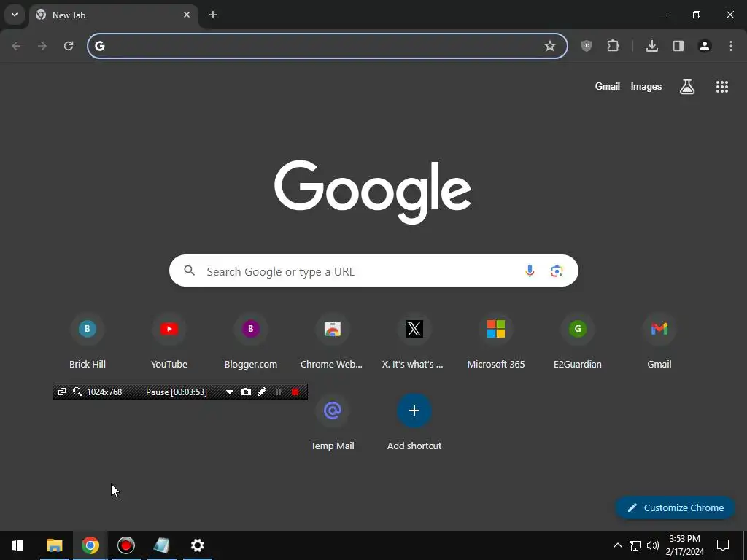The height and width of the screenshot is (560, 747).
Task: Reload the current page
Action: pos(69,46)
